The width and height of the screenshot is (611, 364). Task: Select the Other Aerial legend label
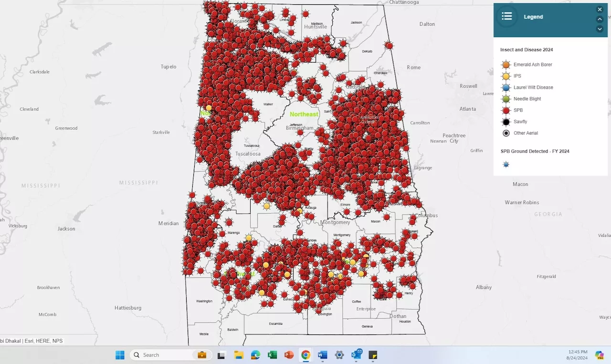526,133
